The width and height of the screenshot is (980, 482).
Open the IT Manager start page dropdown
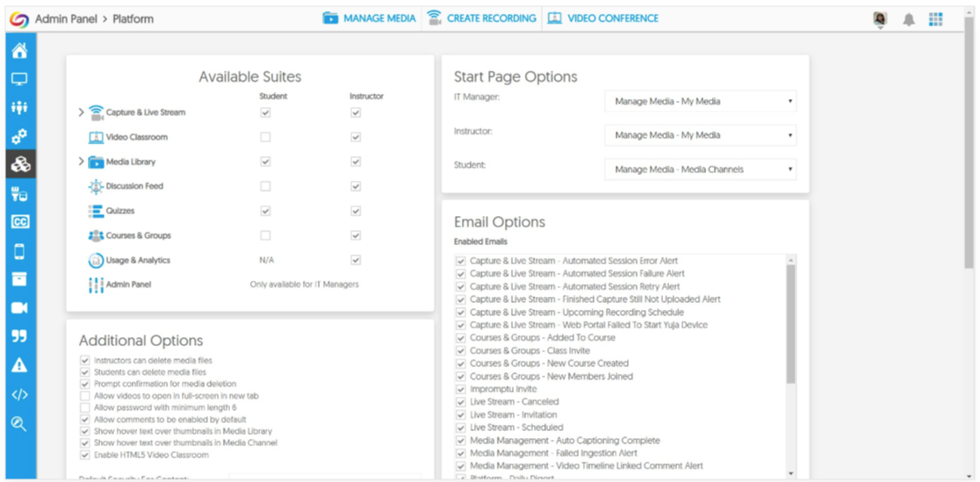[x=701, y=101]
